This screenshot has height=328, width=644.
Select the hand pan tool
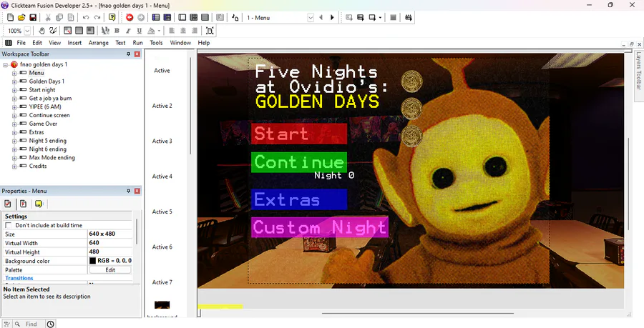click(x=42, y=31)
